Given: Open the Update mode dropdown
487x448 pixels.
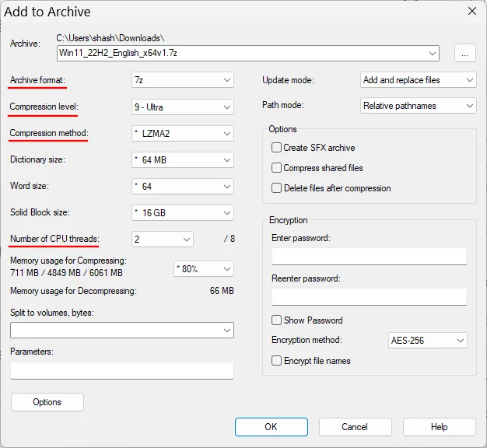Looking at the screenshot, I should point(418,80).
